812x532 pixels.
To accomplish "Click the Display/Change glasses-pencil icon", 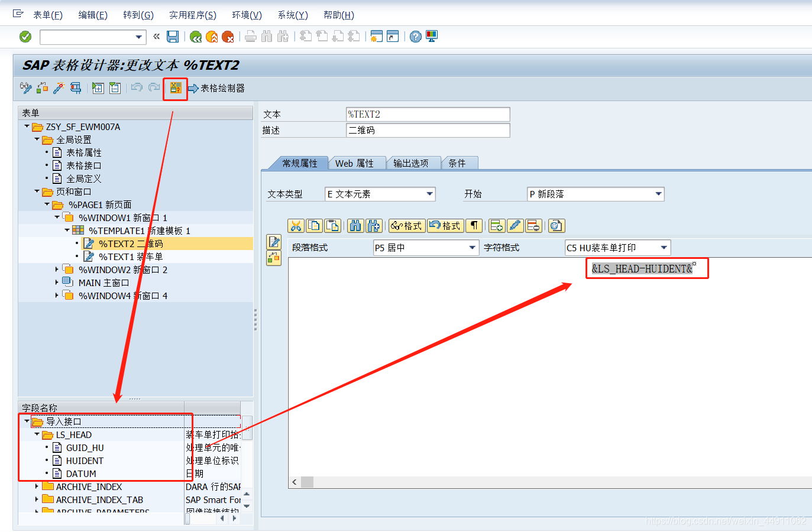I will click(25, 88).
